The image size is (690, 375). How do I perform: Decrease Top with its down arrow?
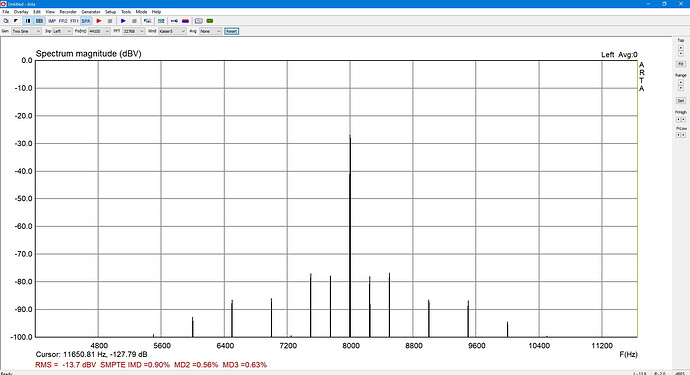click(681, 53)
